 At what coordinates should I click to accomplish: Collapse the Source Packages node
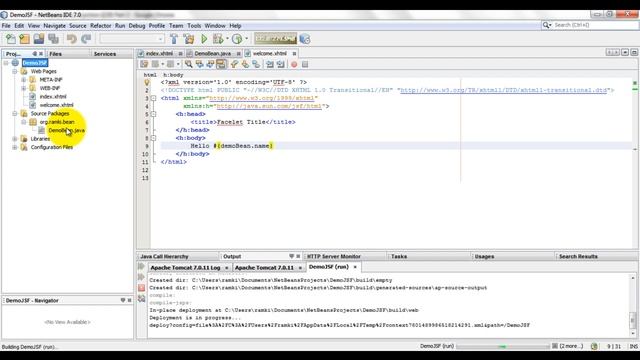15,113
